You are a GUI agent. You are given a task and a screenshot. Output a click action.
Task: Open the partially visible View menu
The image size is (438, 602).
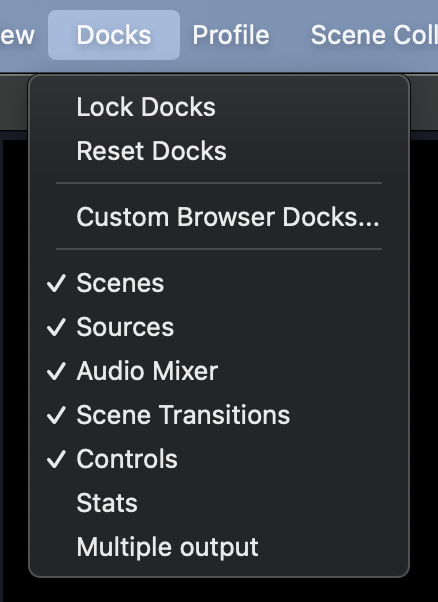(x=17, y=35)
